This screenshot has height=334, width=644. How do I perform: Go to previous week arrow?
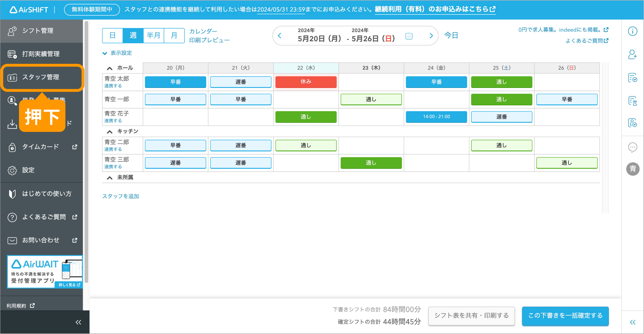280,36
